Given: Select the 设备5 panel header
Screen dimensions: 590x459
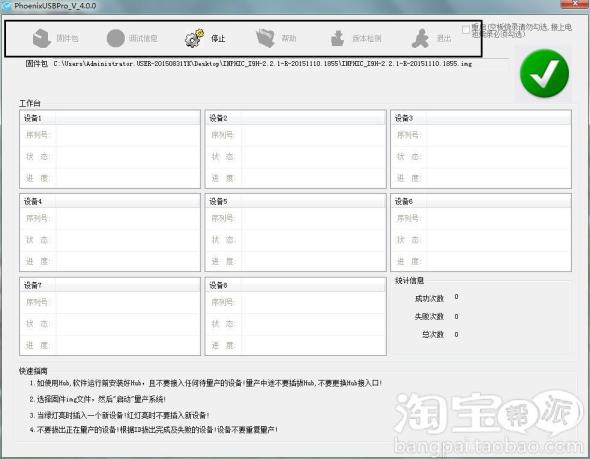Looking at the screenshot, I should pos(295,202).
